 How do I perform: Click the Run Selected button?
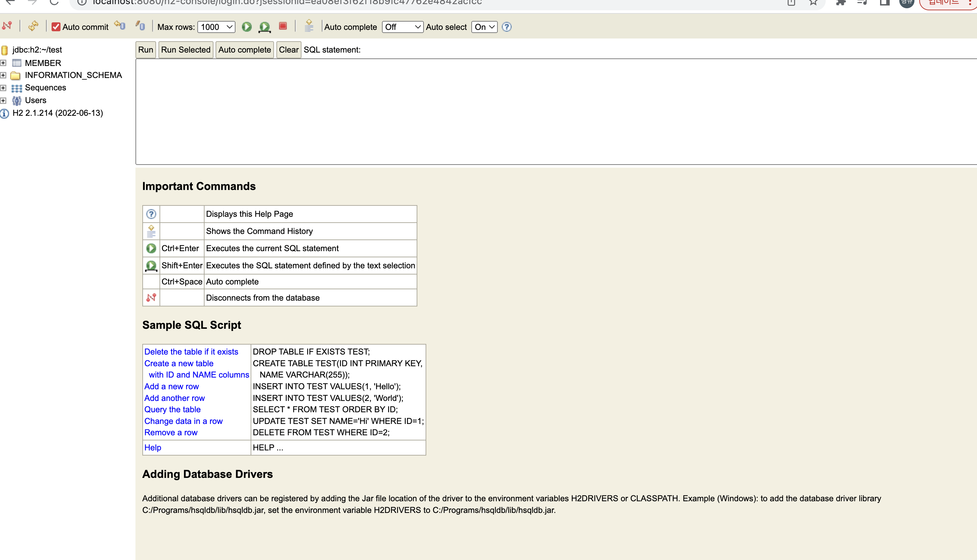pyautogui.click(x=186, y=49)
